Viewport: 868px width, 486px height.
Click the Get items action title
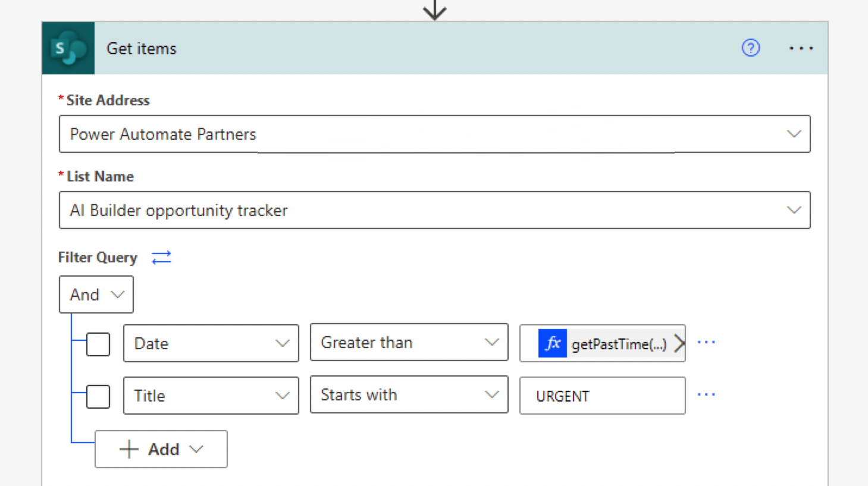(142, 49)
